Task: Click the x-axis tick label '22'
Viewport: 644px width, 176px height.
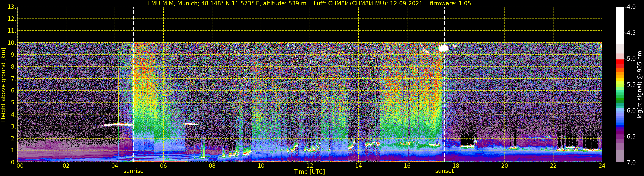Action: tap(553, 166)
